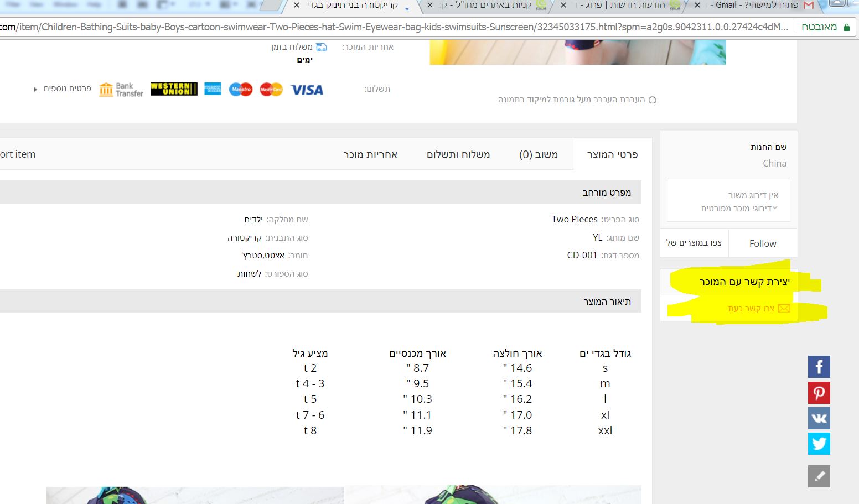Click the 'מפרט מורחב' section header

[607, 193]
